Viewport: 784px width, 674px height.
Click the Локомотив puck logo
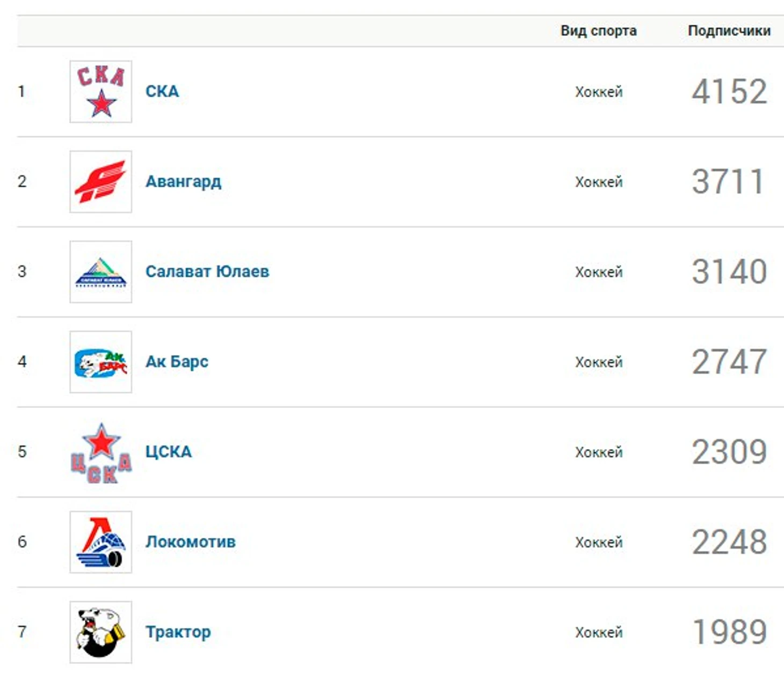point(101,543)
